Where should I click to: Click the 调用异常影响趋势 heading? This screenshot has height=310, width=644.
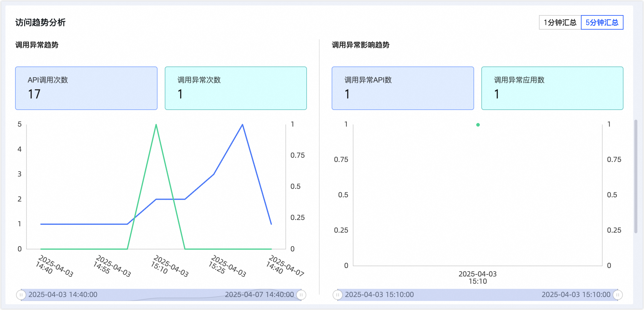click(361, 45)
